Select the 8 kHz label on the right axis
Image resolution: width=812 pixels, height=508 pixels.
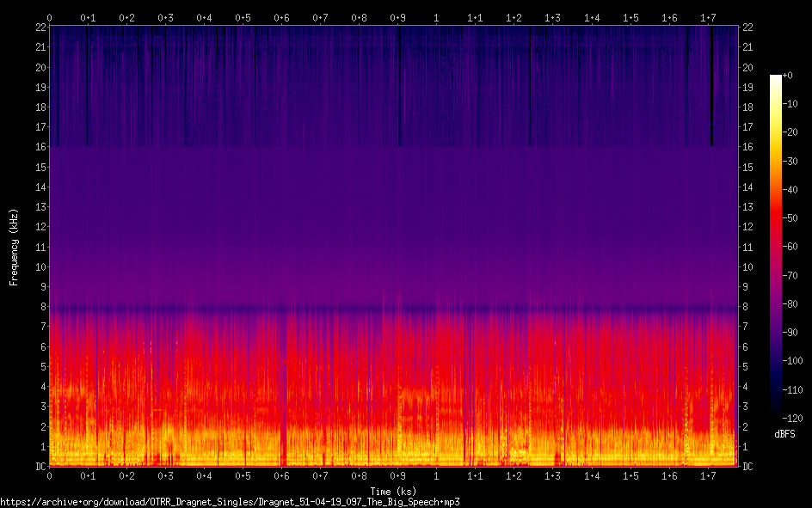[746, 307]
